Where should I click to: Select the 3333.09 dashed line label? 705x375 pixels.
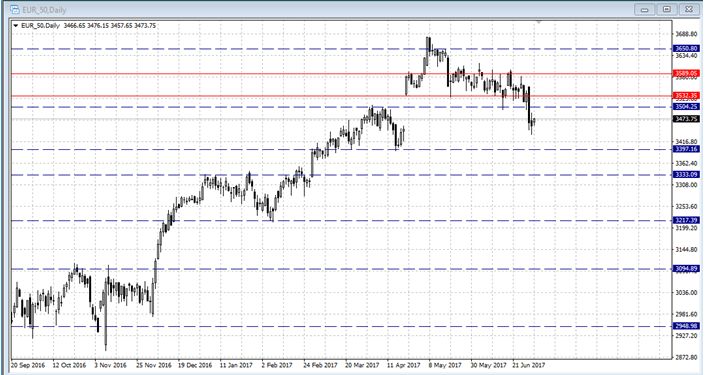click(x=686, y=174)
